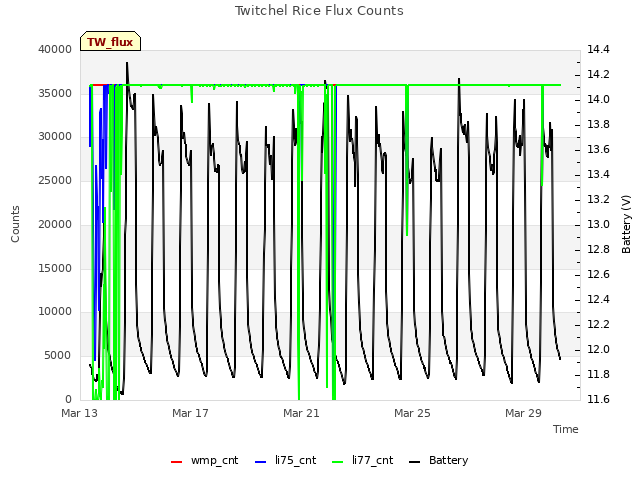Click the Mar 17 x-axis label
Screen dimensions: 640x480
coord(190,413)
